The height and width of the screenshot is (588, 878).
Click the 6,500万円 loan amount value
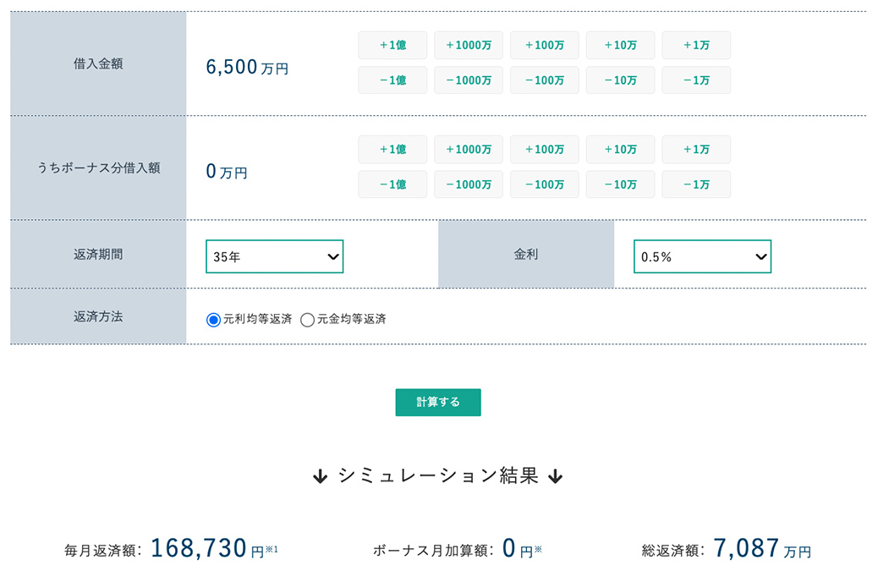point(247,67)
